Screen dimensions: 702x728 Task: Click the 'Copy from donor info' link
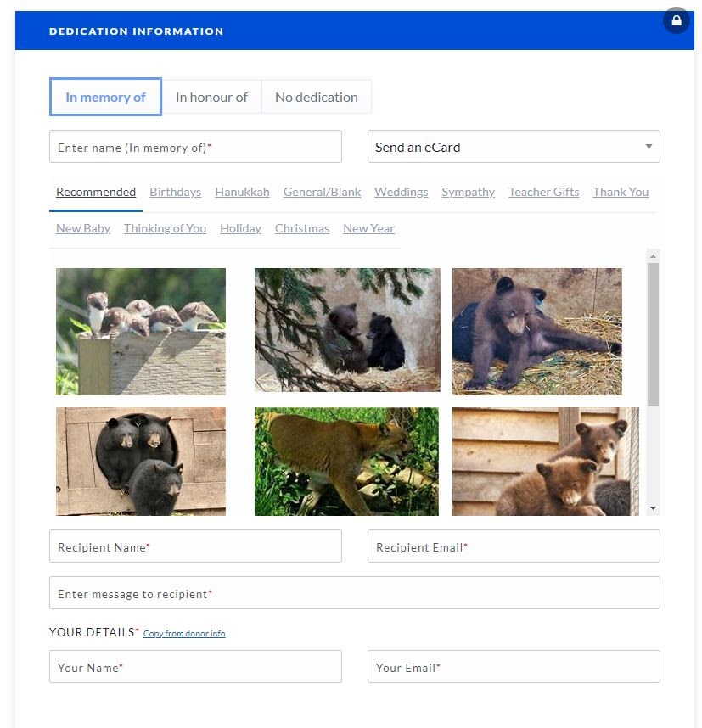(184, 634)
